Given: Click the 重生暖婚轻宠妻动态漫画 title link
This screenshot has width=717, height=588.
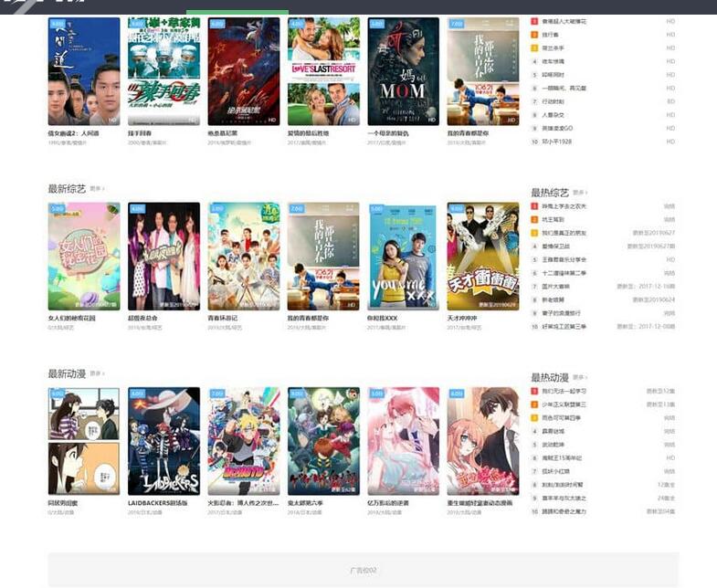Looking at the screenshot, I should click(480, 503).
